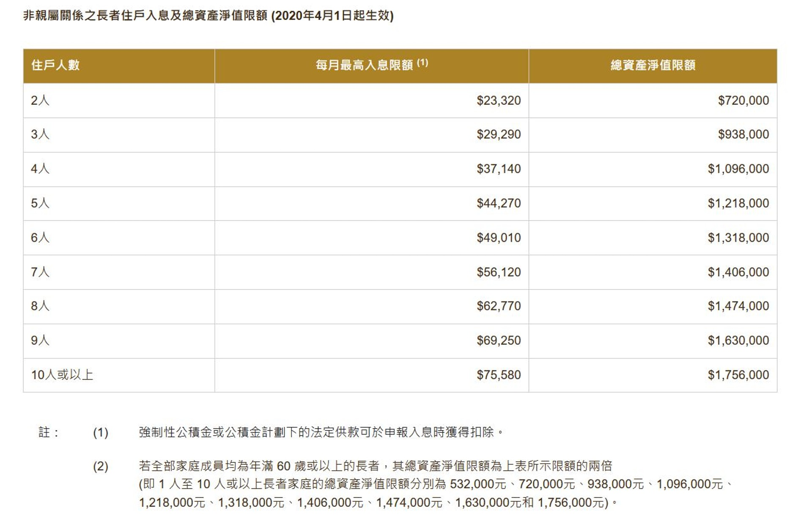Click the $37,140 income value
Screen dimensions: 812x531
[x=499, y=169]
